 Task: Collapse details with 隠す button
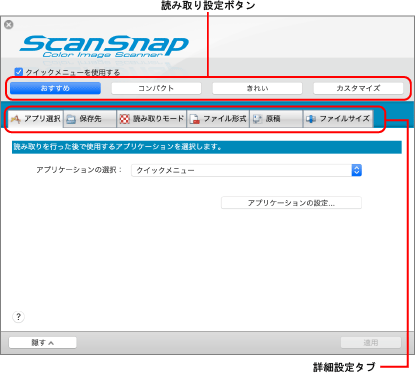coord(43,343)
